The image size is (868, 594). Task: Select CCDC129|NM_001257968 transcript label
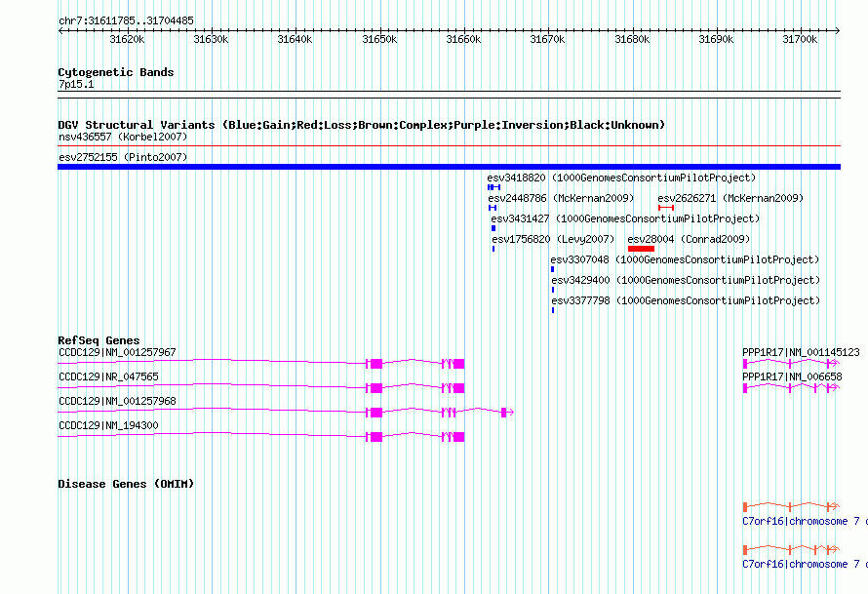[117, 401]
